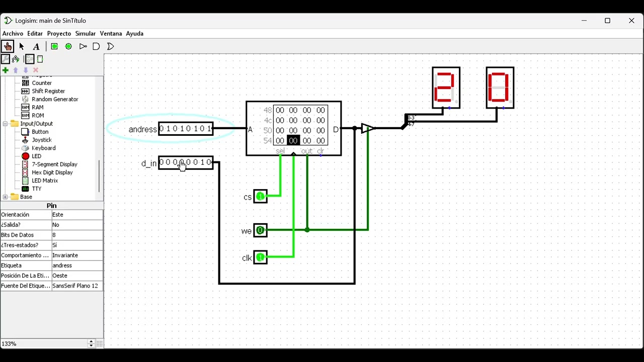Screen dimensions: 644x362
Task: Select the Edit arrow tool
Action: tap(22, 46)
